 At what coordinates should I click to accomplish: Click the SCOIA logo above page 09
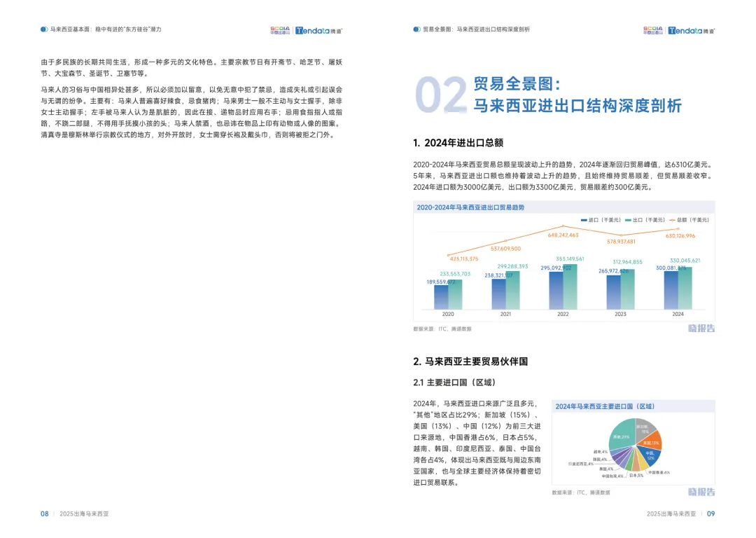pyautogui.click(x=653, y=30)
